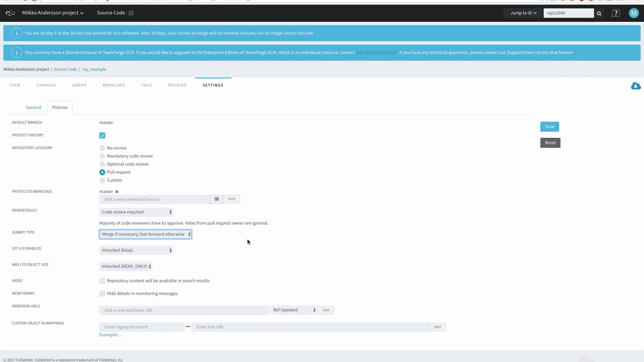The height and width of the screenshot is (362, 644).
Task: Remove master from protected branches
Action: [117, 192]
